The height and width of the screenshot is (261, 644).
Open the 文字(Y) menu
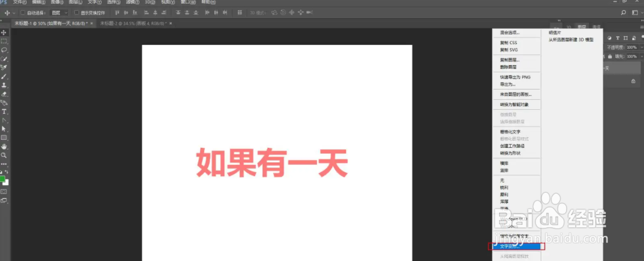[x=95, y=2]
